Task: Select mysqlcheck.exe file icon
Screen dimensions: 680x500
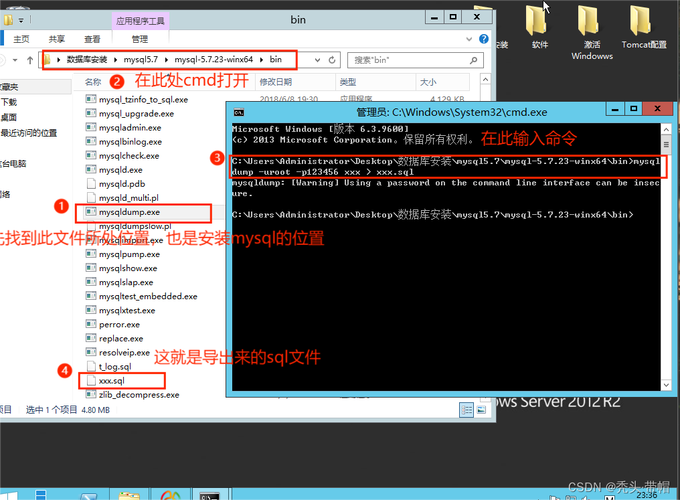Action: 91,155
